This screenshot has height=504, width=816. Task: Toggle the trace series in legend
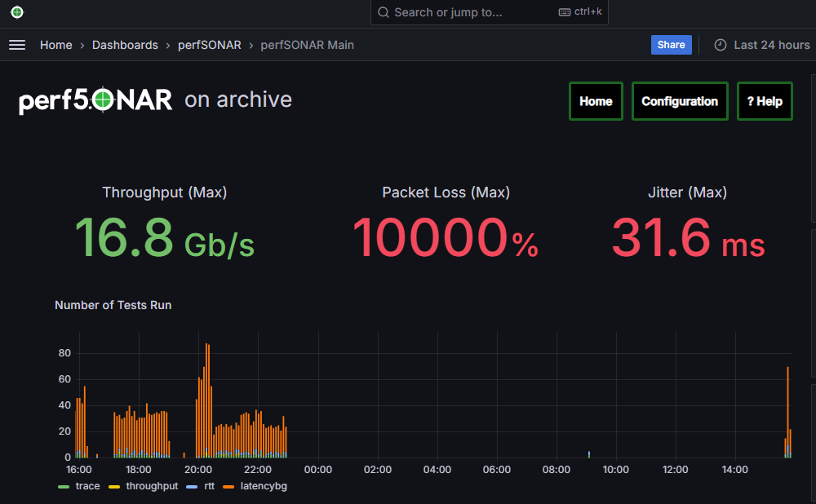tap(87, 486)
